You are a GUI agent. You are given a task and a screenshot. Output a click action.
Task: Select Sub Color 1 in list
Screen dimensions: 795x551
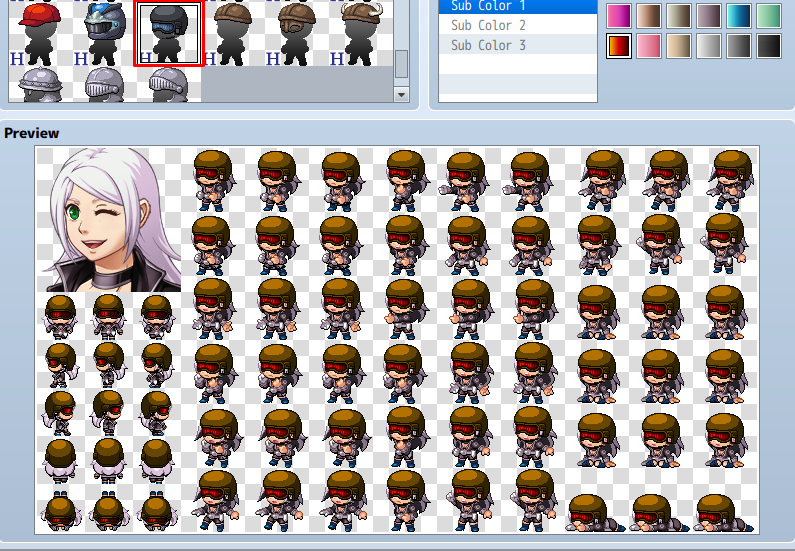point(518,6)
